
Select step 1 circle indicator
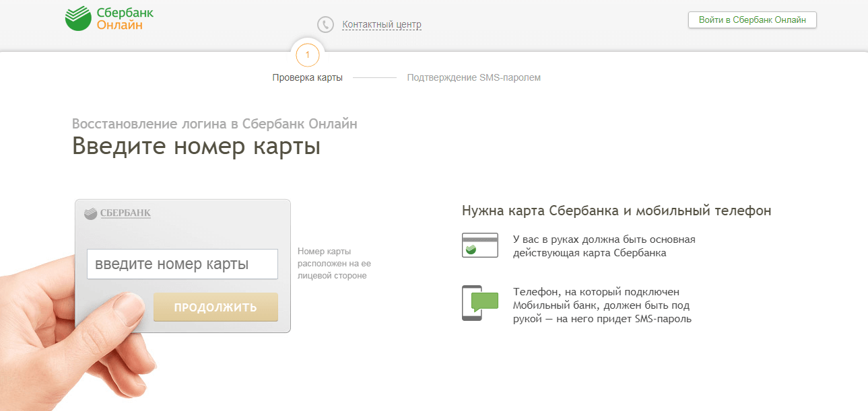tap(308, 54)
